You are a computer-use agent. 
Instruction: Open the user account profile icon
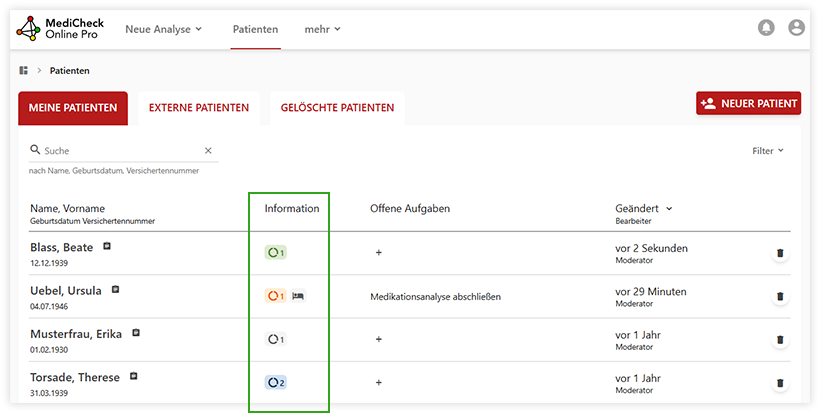(x=796, y=28)
